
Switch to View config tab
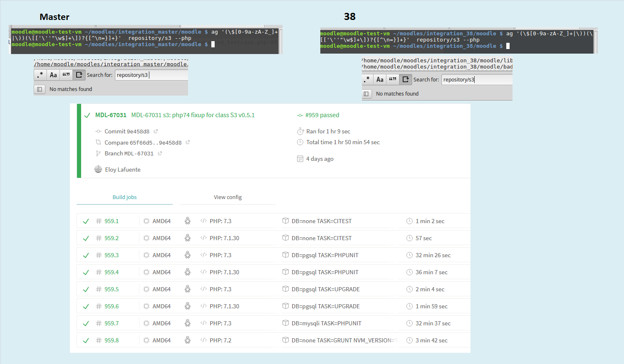(x=228, y=197)
